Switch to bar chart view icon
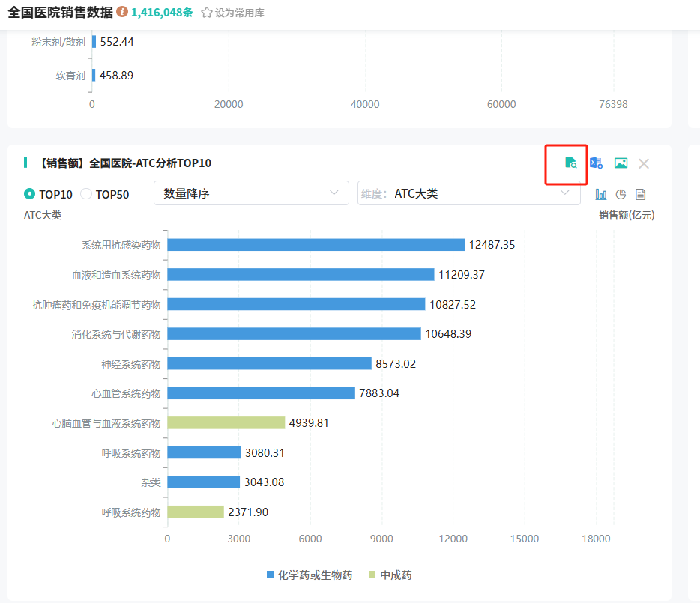Image resolution: width=700 pixels, height=603 pixels. [601, 194]
